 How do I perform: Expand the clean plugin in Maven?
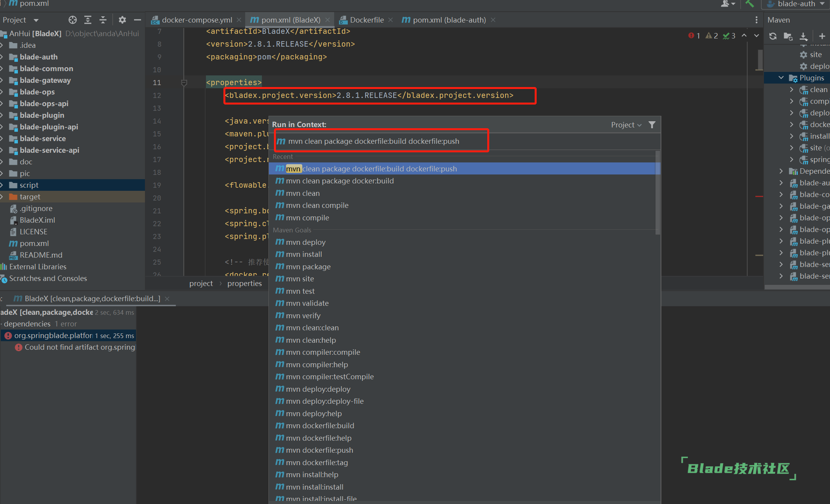click(792, 89)
